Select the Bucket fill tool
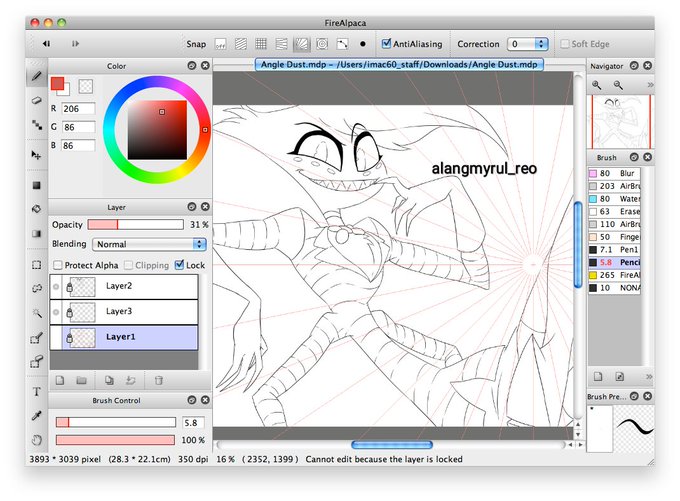The height and width of the screenshot is (501, 680). point(36,209)
